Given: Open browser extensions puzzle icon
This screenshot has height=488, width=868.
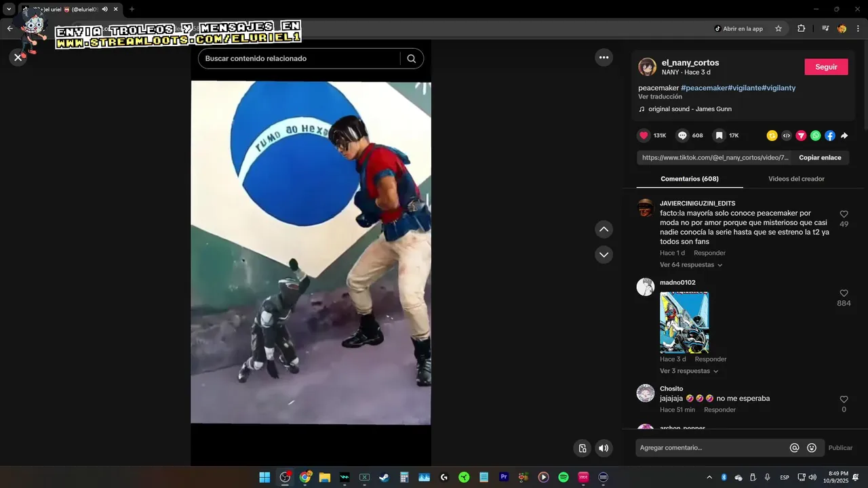Looking at the screenshot, I should tap(802, 28).
